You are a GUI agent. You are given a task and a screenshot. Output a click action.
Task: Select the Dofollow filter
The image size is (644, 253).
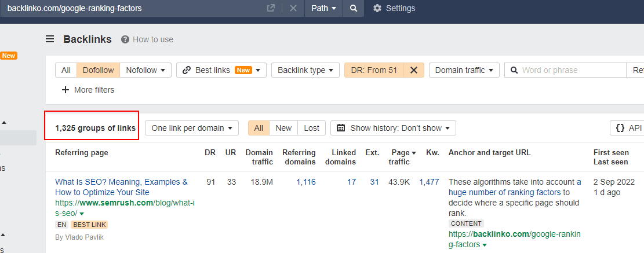(98, 70)
